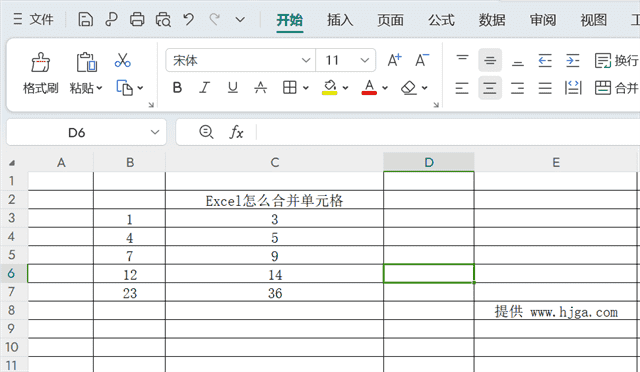This screenshot has width=640, height=372.
Task: Switch to the 插入 tab
Action: click(340, 20)
